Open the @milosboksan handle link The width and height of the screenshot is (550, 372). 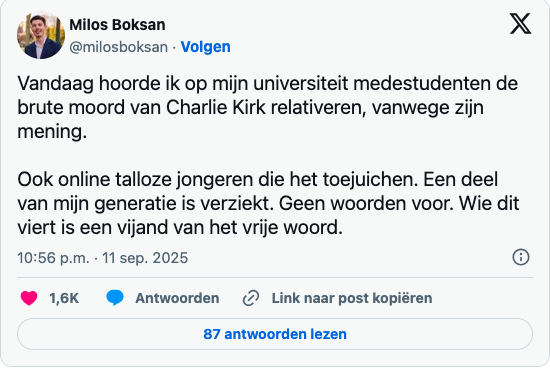[119, 47]
